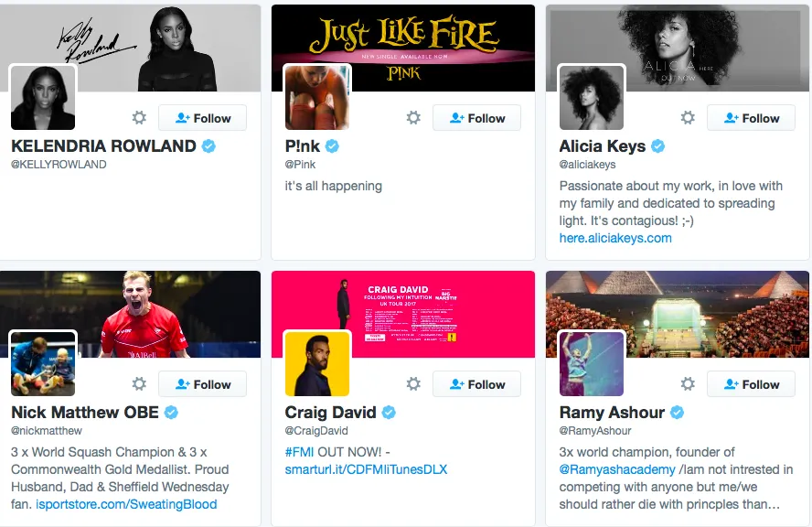Open here.aliciakeys.com link
Screen dimensions: 812x527
pyautogui.click(x=615, y=239)
